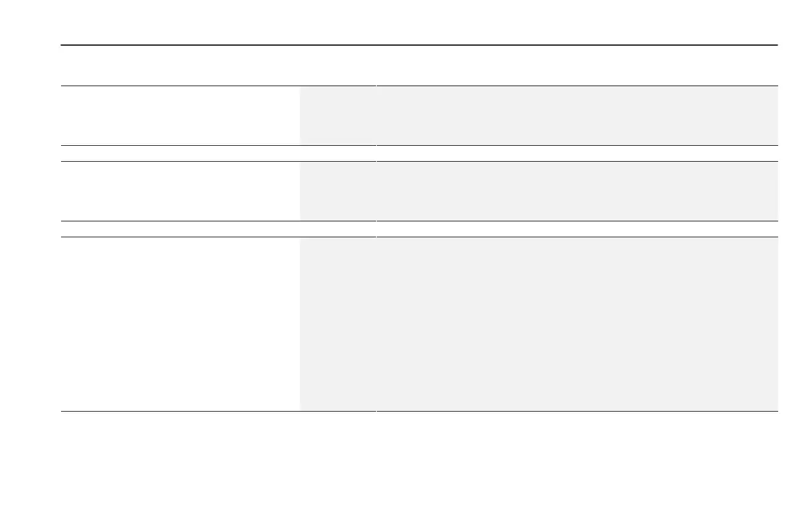This screenshot has width=812, height=525.
Task: Select the tall white left cell in bottom row
Action: tap(180, 324)
